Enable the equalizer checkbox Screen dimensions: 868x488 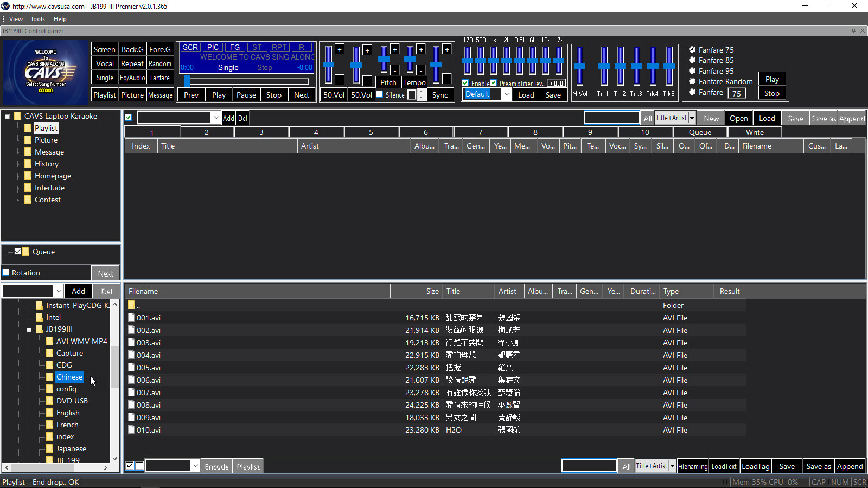(x=465, y=83)
